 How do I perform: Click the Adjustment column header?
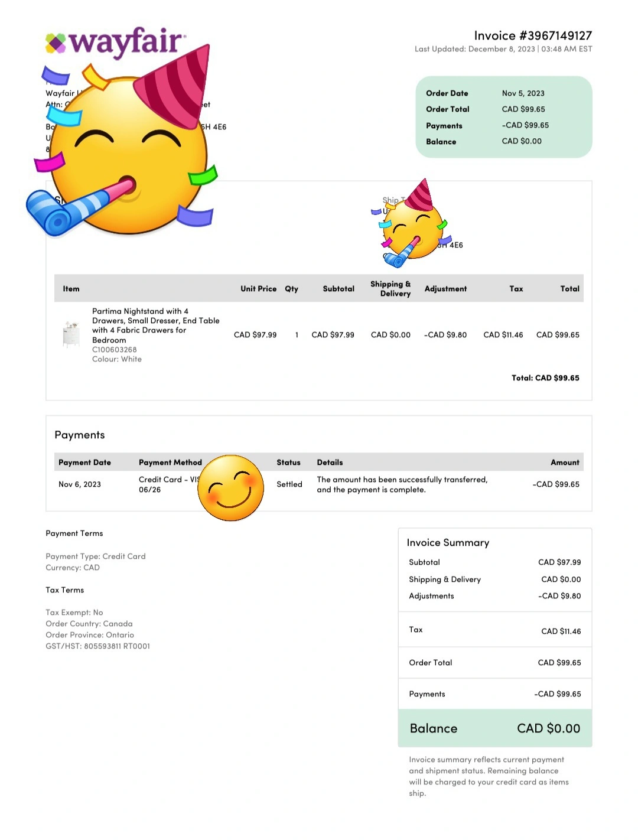coord(445,289)
